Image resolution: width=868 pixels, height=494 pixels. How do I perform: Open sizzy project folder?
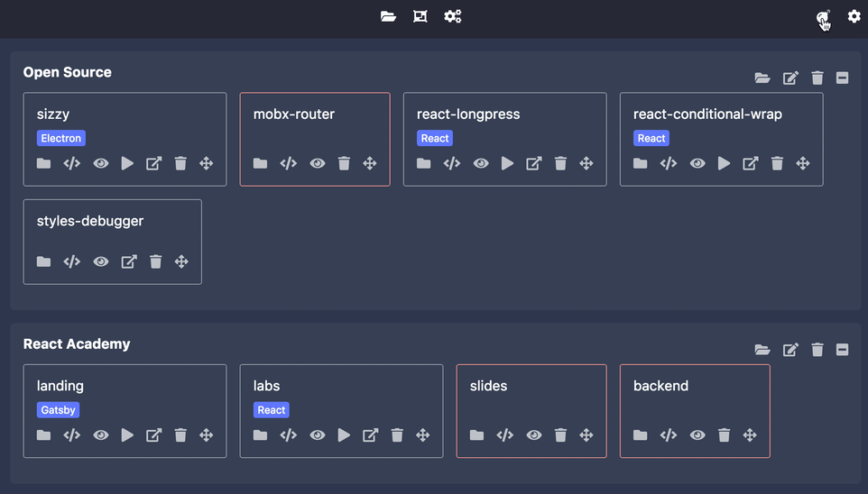click(x=43, y=163)
